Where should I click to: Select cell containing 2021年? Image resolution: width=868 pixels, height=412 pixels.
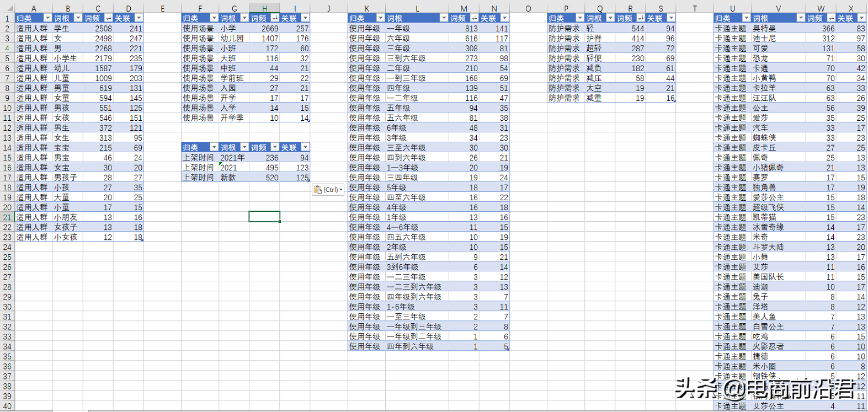[235, 157]
